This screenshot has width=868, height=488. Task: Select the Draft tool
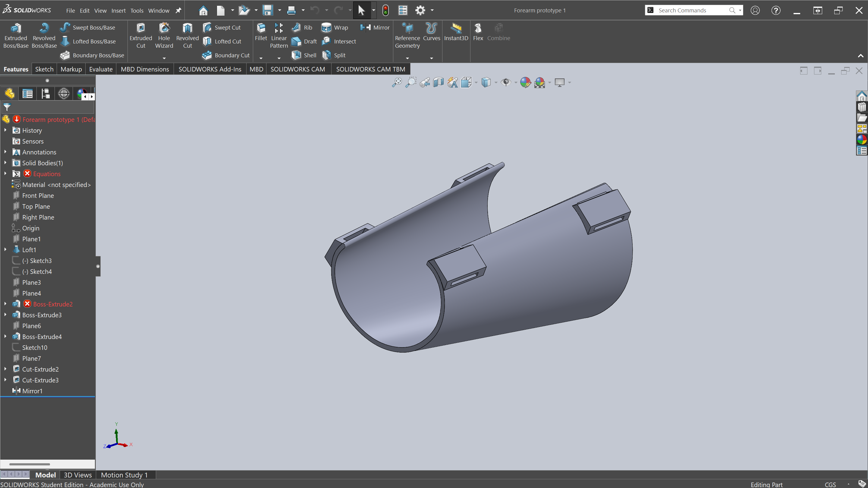click(x=304, y=41)
